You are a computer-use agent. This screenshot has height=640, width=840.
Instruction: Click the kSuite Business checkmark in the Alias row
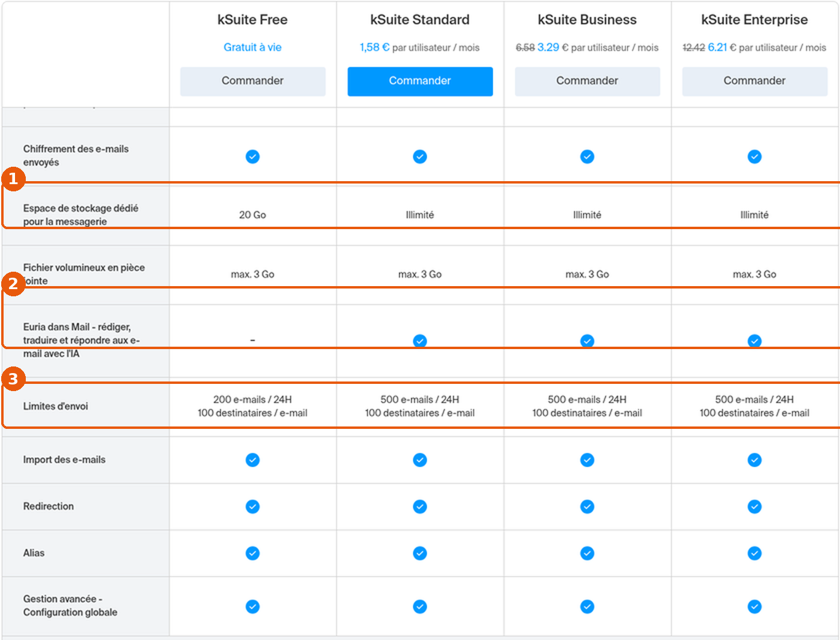587,553
